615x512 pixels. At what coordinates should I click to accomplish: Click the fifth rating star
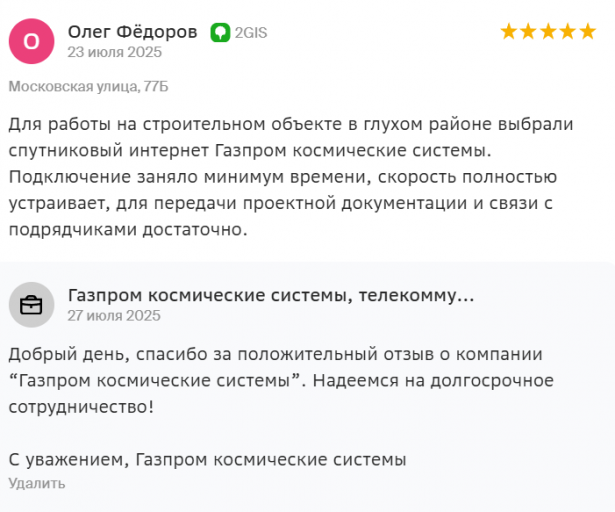[x=588, y=31]
